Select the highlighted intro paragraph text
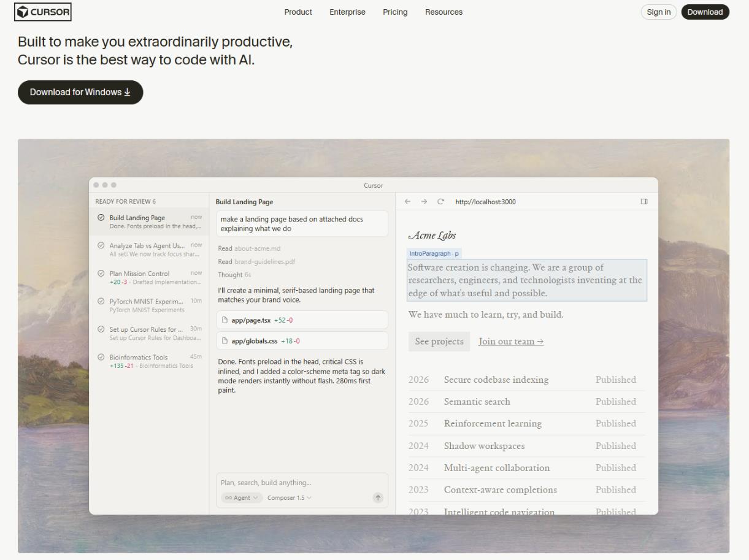749x560 pixels. point(527,280)
